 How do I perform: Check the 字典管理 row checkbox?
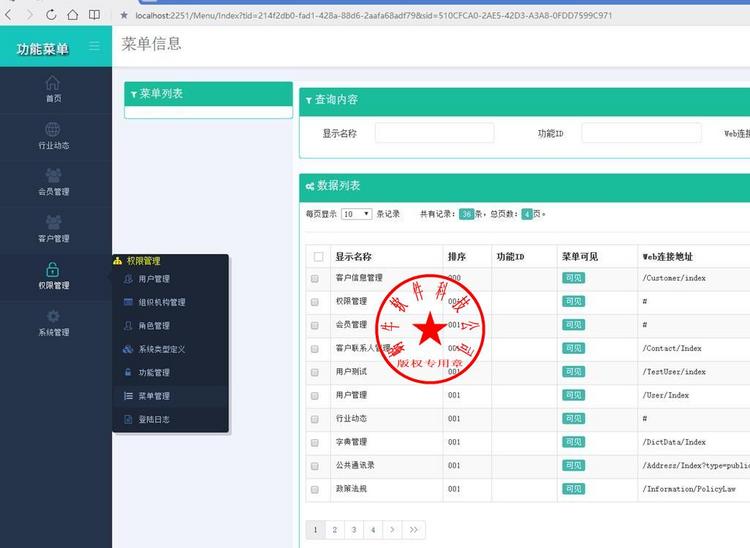click(x=315, y=442)
